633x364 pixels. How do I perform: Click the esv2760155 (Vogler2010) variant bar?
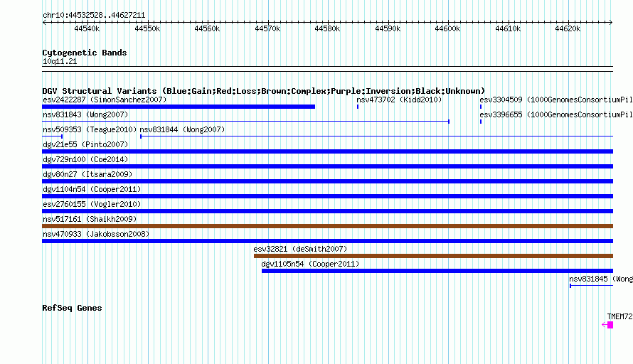(x=327, y=211)
